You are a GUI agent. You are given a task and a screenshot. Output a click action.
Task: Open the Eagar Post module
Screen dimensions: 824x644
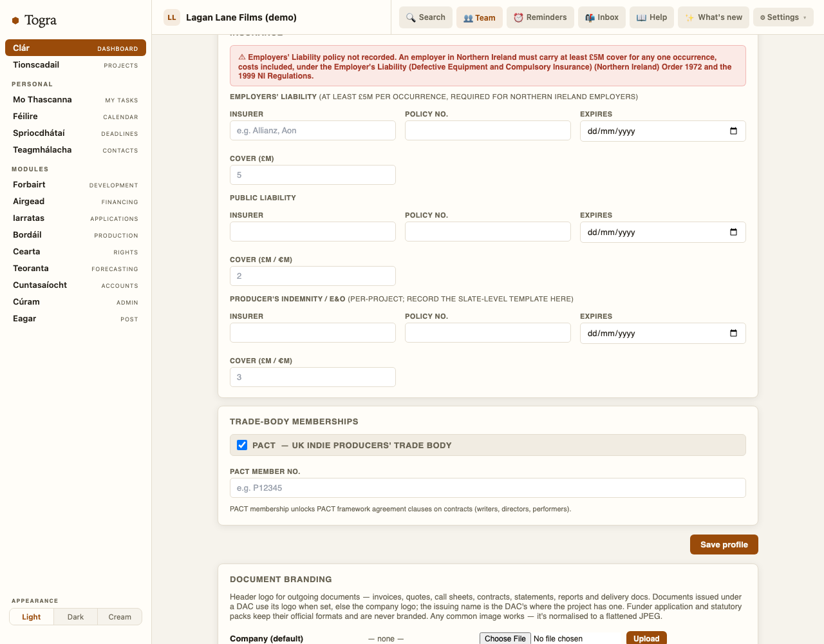tap(75, 319)
